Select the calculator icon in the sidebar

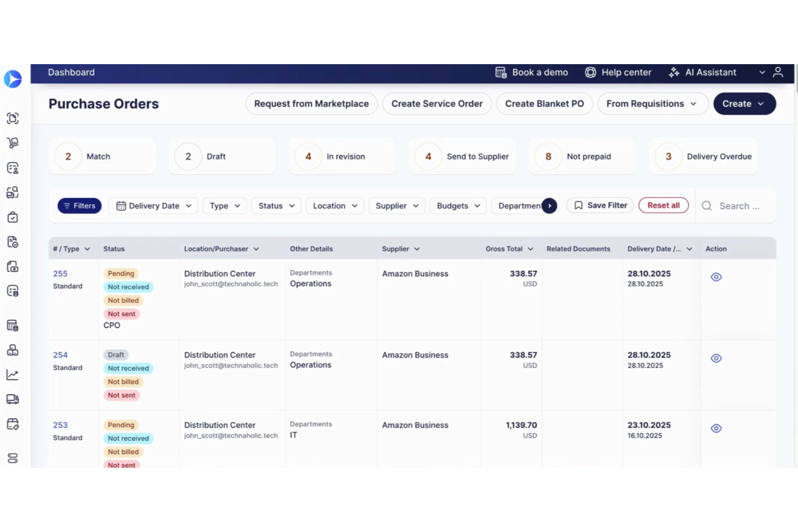pyautogui.click(x=12, y=325)
